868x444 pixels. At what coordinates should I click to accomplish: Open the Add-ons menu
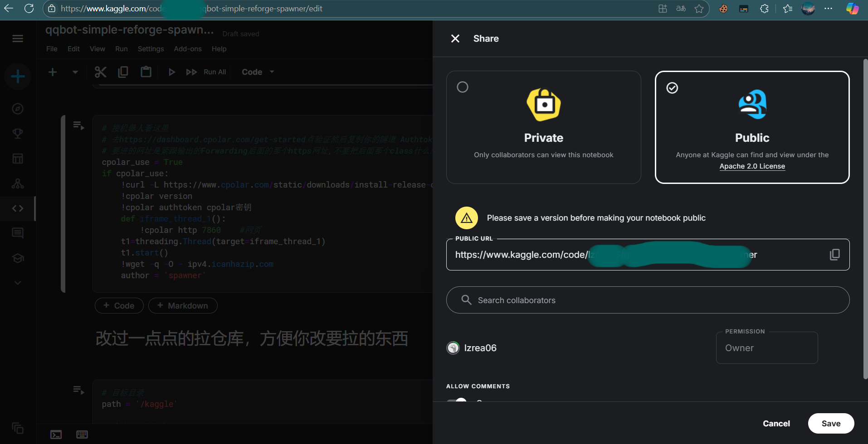188,49
